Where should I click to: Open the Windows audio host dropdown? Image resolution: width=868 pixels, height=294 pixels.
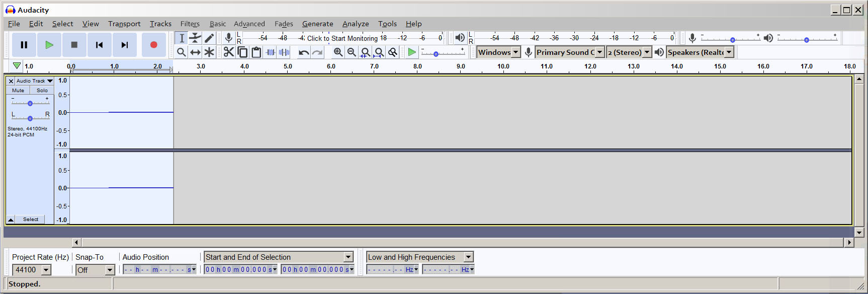click(x=498, y=52)
